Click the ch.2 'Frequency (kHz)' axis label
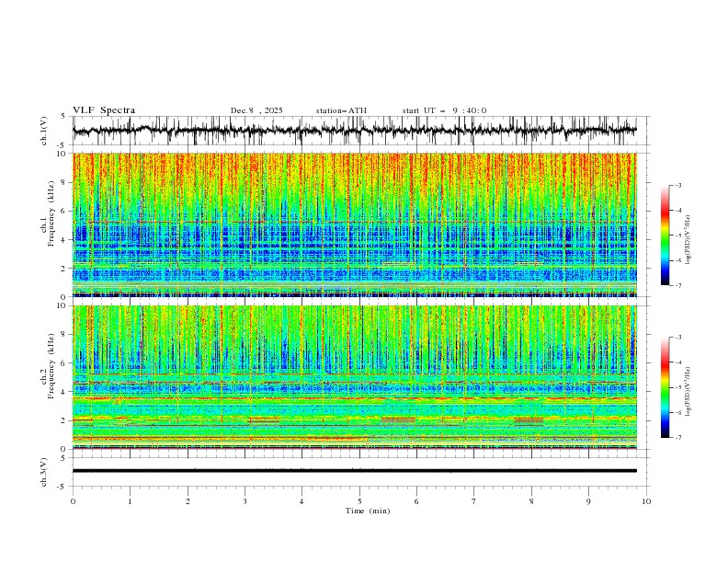Viewport: 728px width, 563px height. [x=51, y=366]
